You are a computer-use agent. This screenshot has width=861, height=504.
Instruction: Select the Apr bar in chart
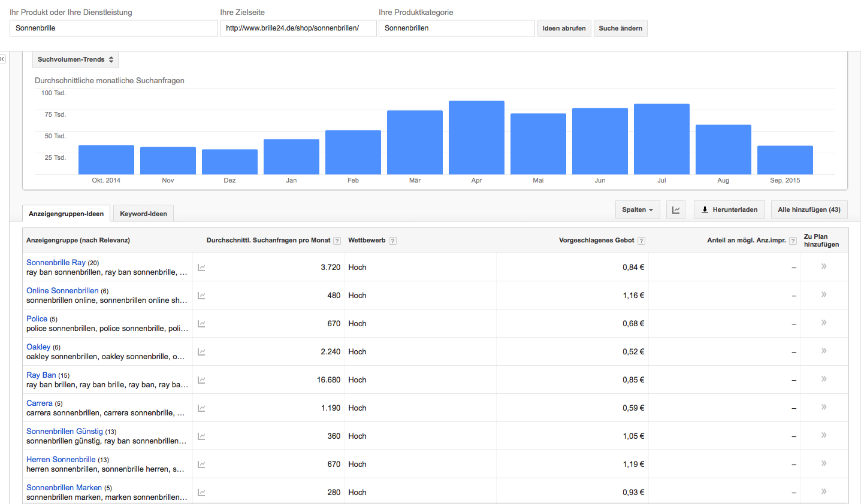[x=476, y=138]
